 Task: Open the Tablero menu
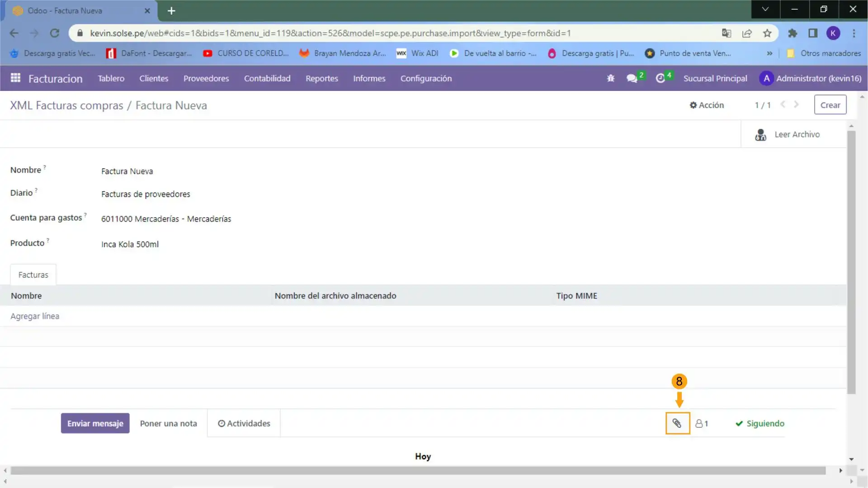click(x=111, y=78)
